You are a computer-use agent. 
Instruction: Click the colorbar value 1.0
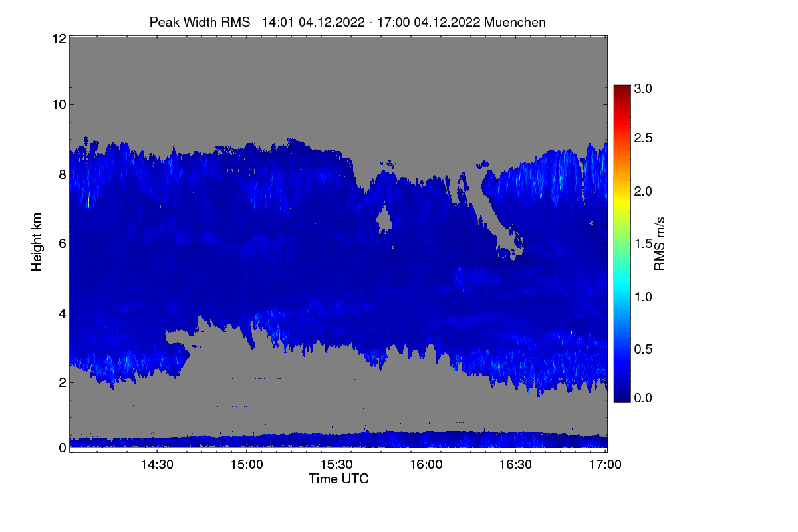point(642,297)
